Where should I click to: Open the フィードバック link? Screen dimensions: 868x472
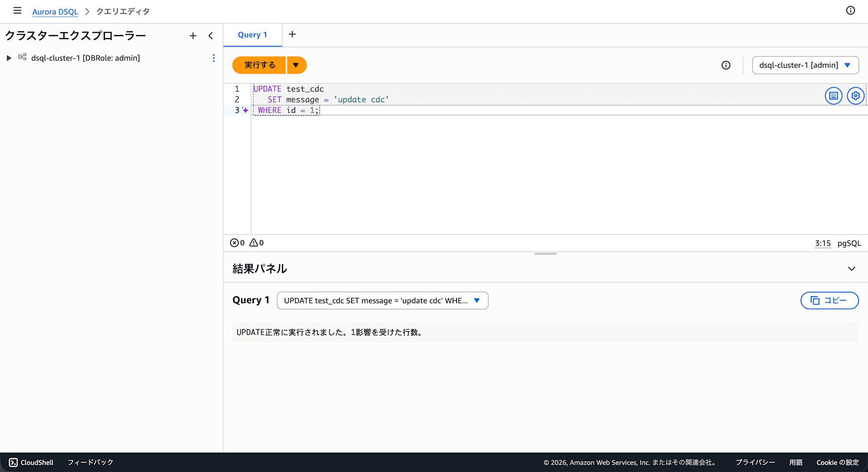pos(90,462)
